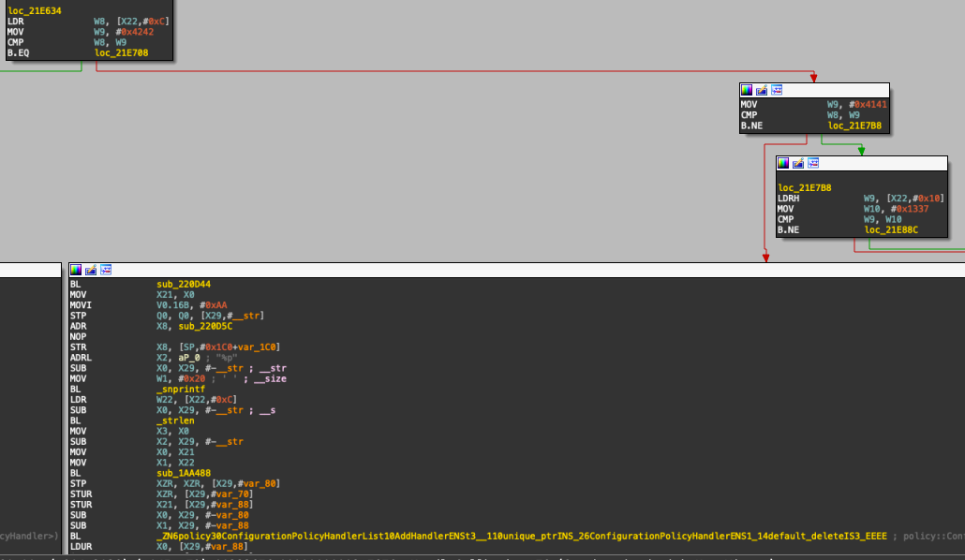
Task: Click the group-nodes icon on the large basic block
Action: tap(105, 269)
